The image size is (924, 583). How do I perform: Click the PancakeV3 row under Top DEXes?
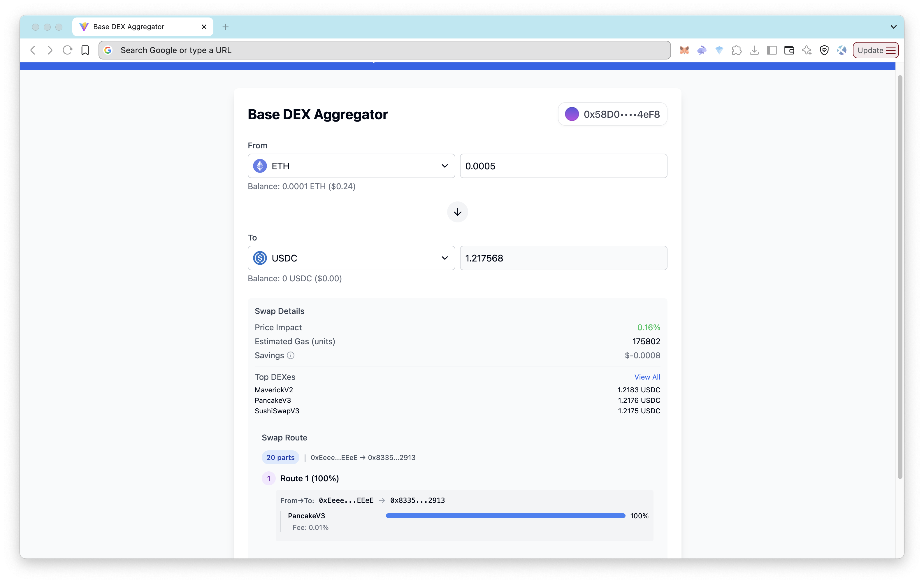[x=457, y=400]
